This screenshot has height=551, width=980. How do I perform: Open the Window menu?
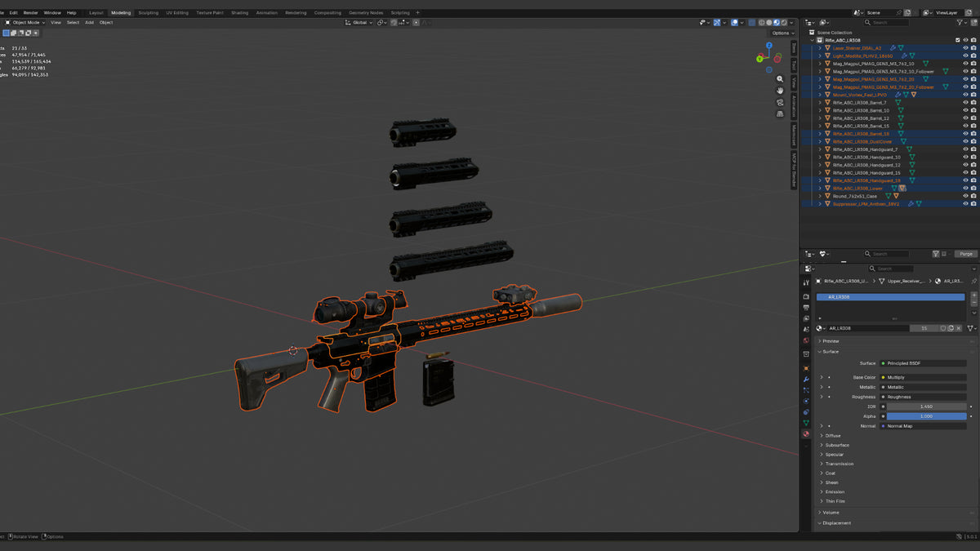[52, 12]
